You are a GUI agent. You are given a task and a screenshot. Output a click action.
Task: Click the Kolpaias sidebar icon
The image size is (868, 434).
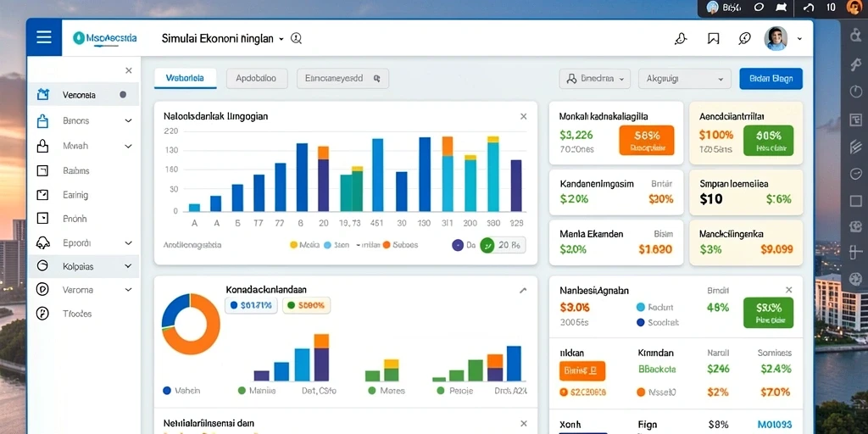click(42, 265)
